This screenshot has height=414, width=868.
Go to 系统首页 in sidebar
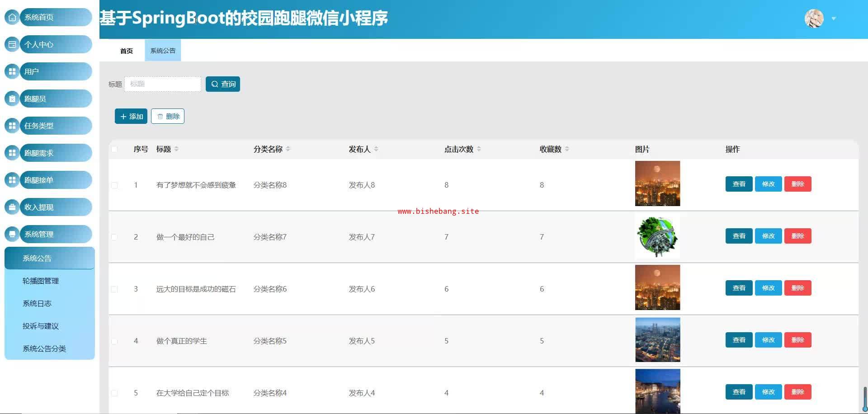(x=56, y=17)
